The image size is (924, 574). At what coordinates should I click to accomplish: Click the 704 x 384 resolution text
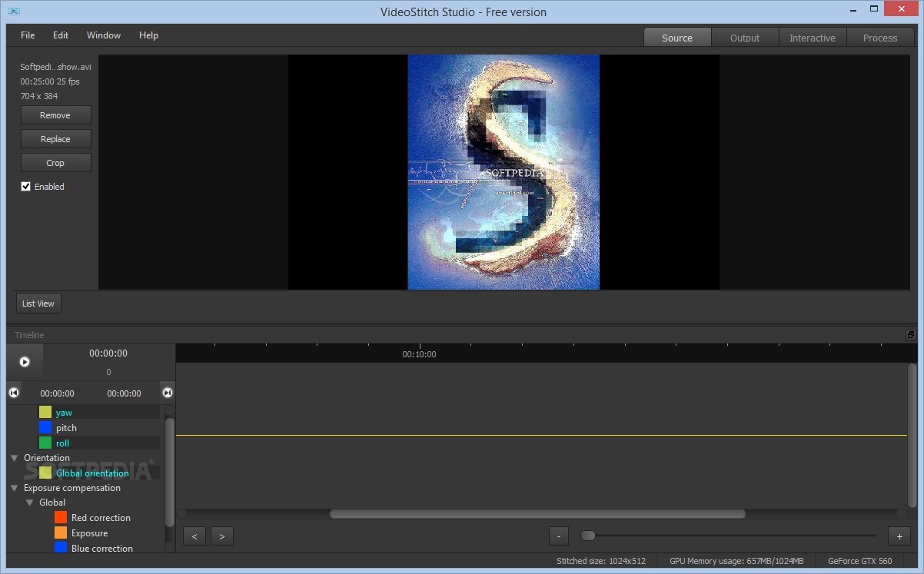39,96
